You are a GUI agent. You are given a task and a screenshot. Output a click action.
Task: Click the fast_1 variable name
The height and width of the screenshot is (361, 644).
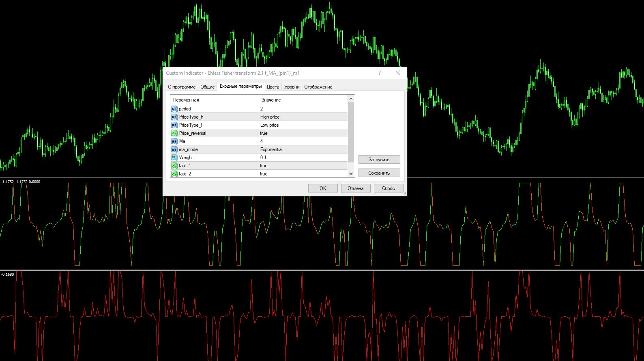185,166
